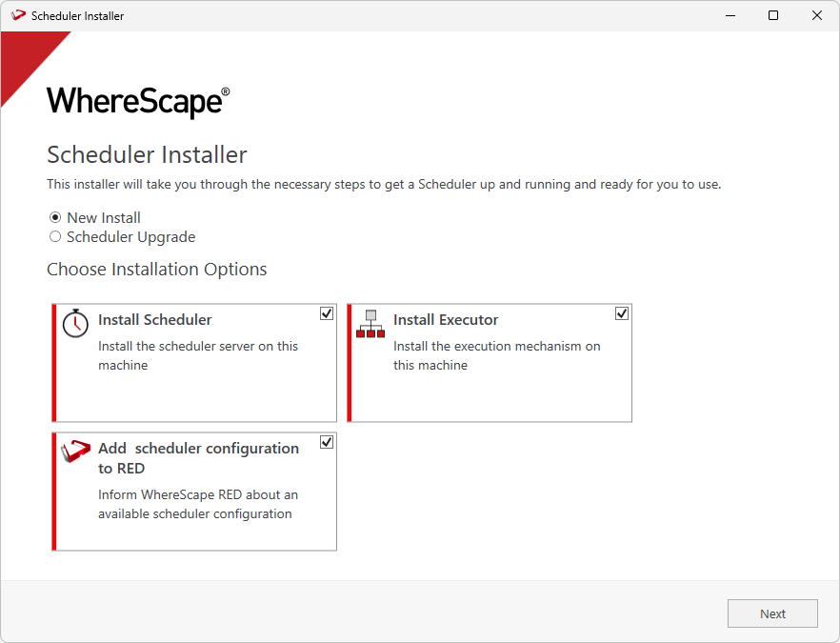Click the network hierarchy icon on Install Executor

[x=370, y=324]
